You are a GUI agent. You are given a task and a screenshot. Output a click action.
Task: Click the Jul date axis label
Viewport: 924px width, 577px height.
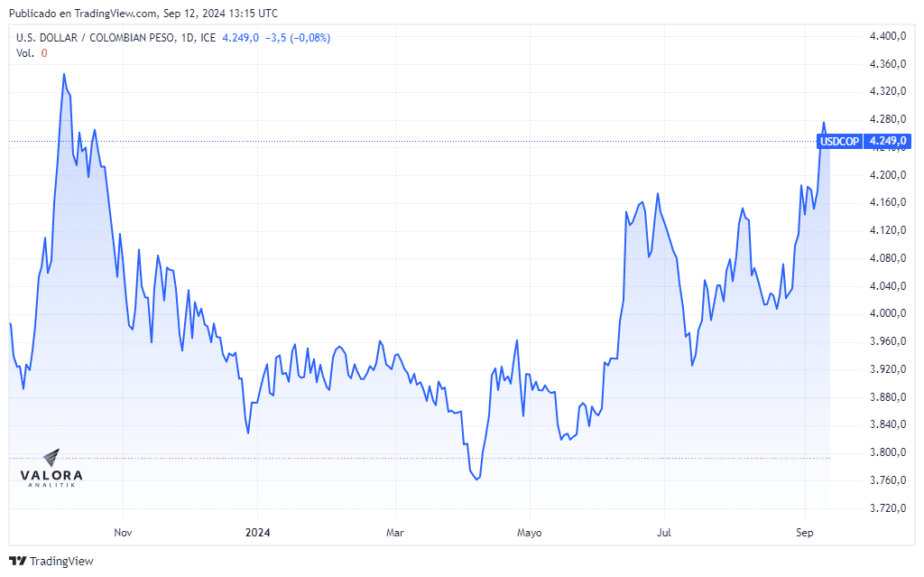coord(664,533)
